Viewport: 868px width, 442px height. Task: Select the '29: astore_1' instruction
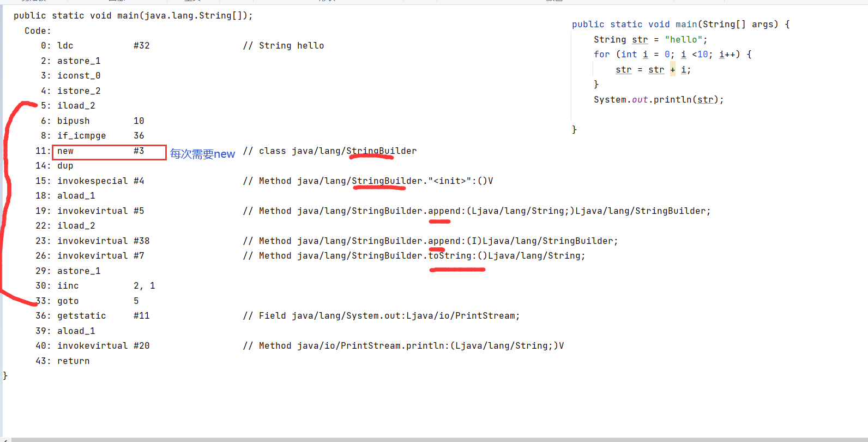68,271
